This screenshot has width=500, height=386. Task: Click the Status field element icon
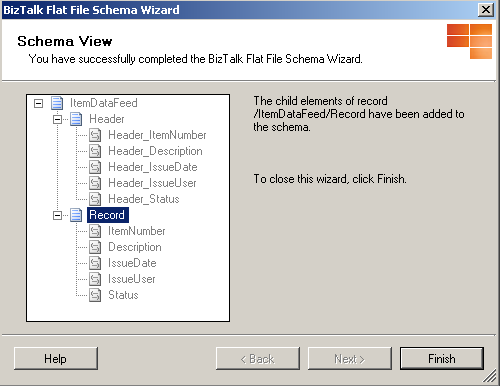[95, 295]
